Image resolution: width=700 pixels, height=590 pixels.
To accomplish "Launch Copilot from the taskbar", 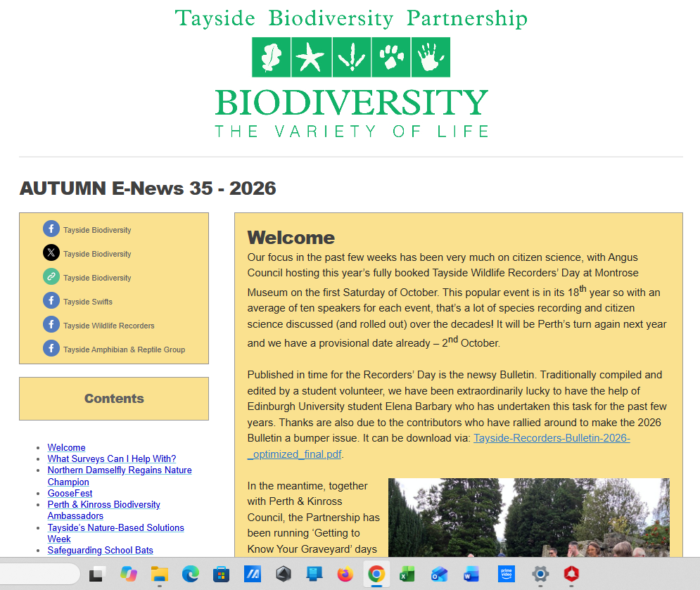I will click(129, 575).
